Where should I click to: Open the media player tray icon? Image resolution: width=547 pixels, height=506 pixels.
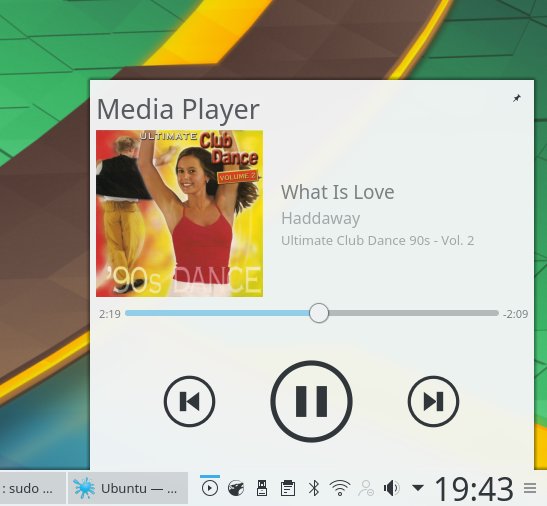click(x=210, y=488)
